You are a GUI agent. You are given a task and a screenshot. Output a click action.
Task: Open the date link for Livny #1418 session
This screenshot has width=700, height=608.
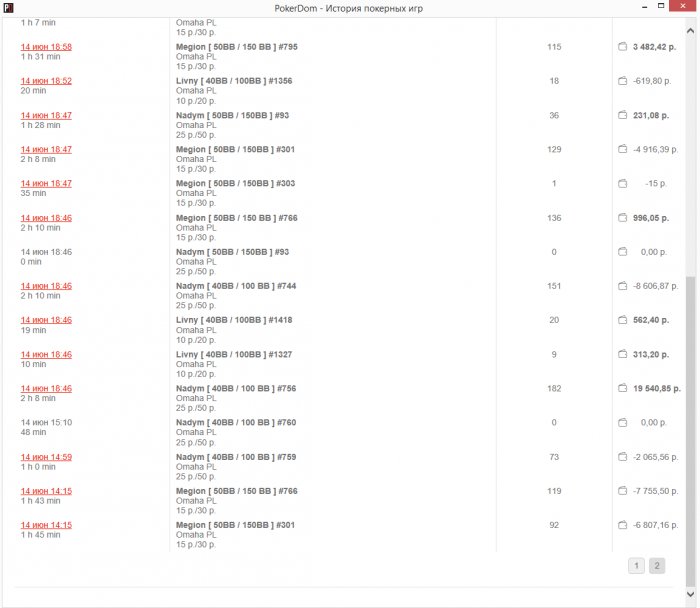pyautogui.click(x=46, y=320)
